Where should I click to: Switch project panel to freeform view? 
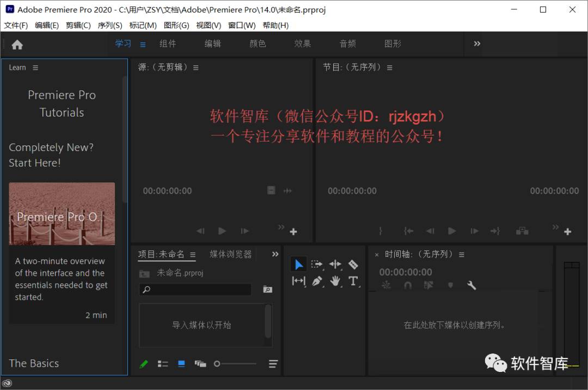click(x=200, y=364)
